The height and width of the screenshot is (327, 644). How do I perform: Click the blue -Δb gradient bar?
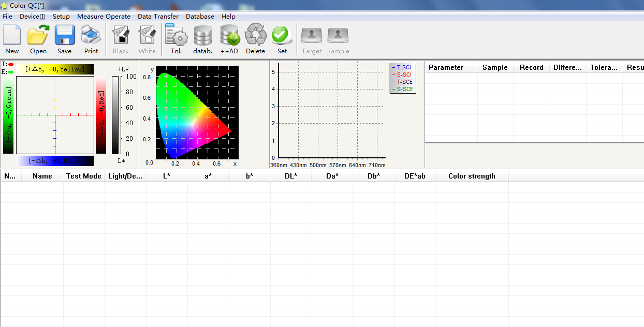(x=55, y=161)
